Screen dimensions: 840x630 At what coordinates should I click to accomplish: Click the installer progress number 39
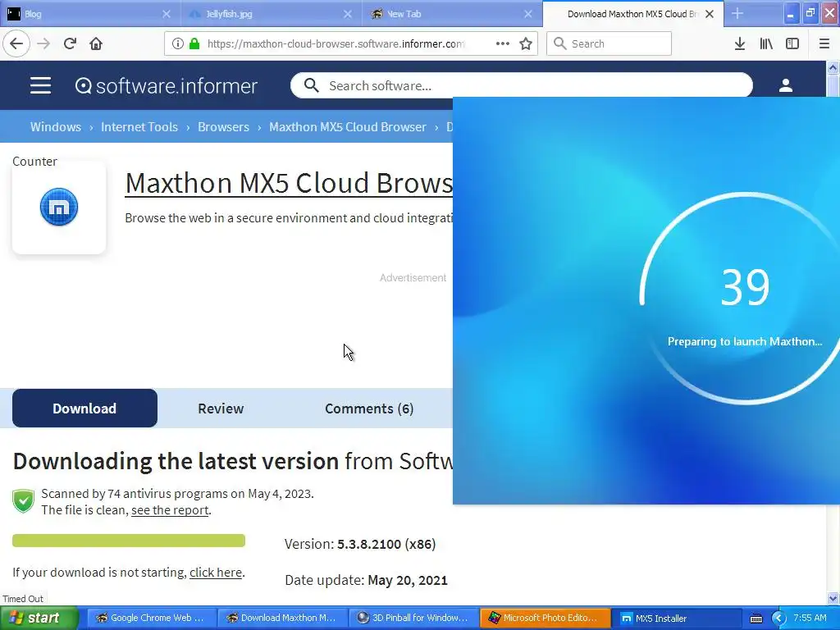pyautogui.click(x=745, y=288)
